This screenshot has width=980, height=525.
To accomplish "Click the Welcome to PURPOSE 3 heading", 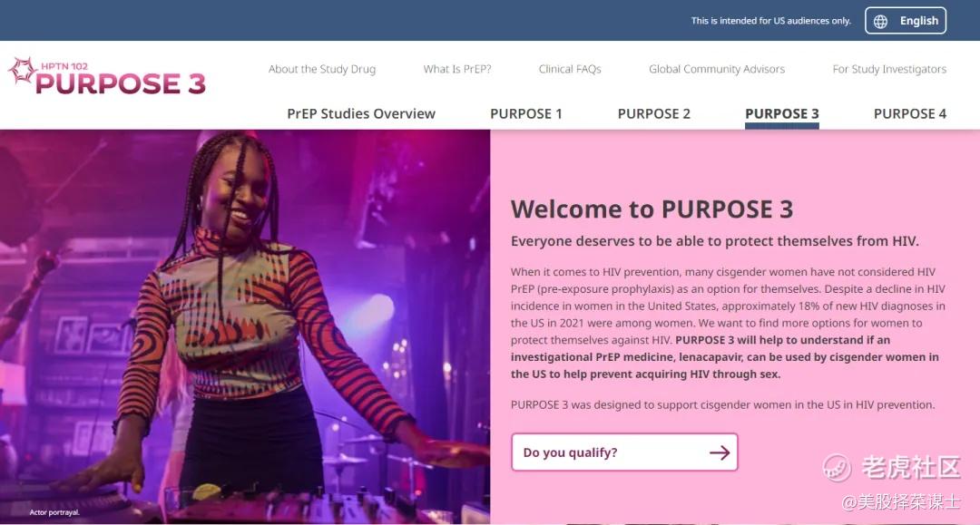I will click(x=652, y=209).
